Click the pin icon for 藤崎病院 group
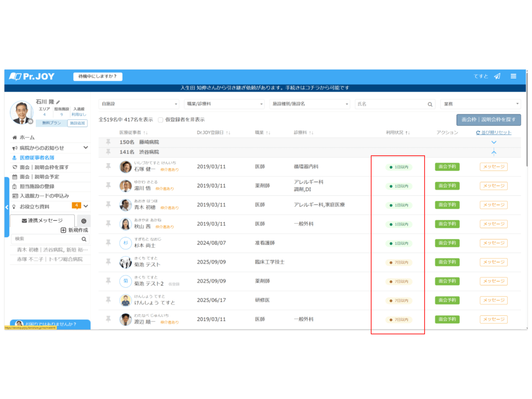 (x=108, y=142)
